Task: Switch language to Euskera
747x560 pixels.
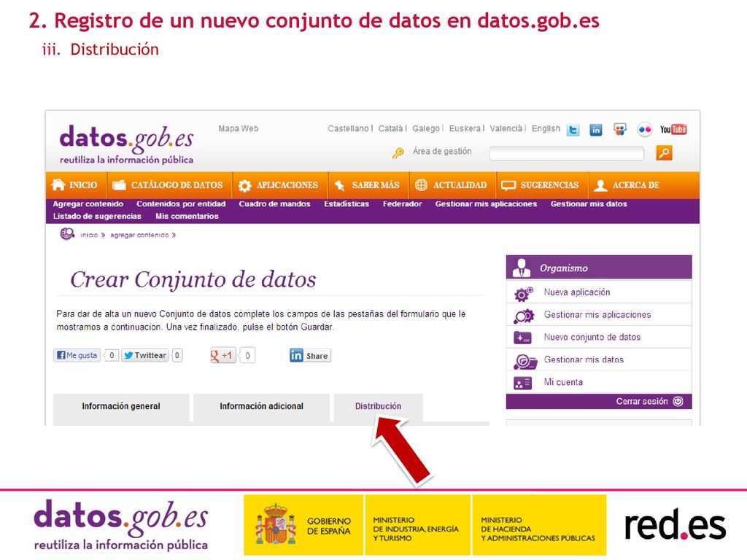Action: click(465, 128)
